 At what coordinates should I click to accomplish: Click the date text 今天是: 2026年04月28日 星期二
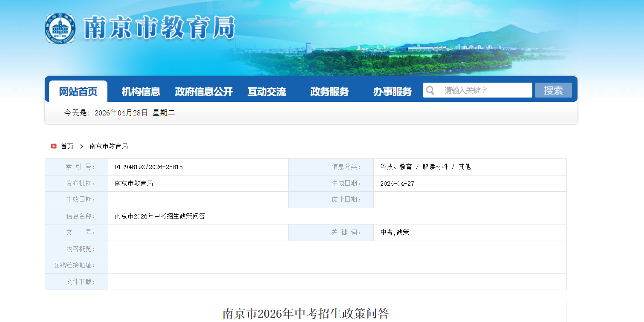(x=119, y=113)
